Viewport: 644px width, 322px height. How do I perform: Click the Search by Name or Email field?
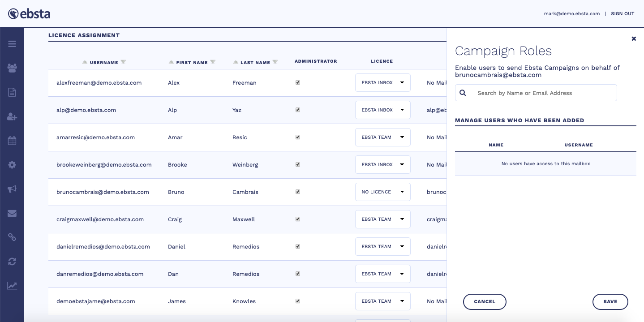click(542, 93)
